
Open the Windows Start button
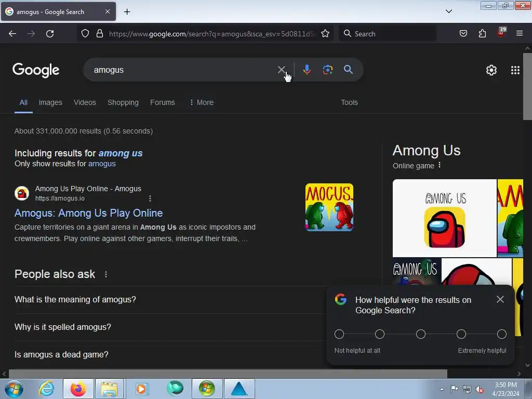click(14, 389)
